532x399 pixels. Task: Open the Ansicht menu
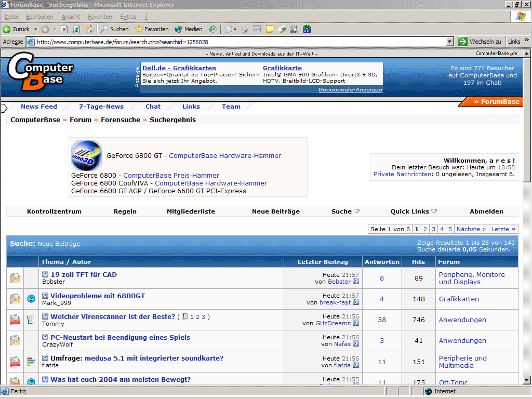(71, 17)
